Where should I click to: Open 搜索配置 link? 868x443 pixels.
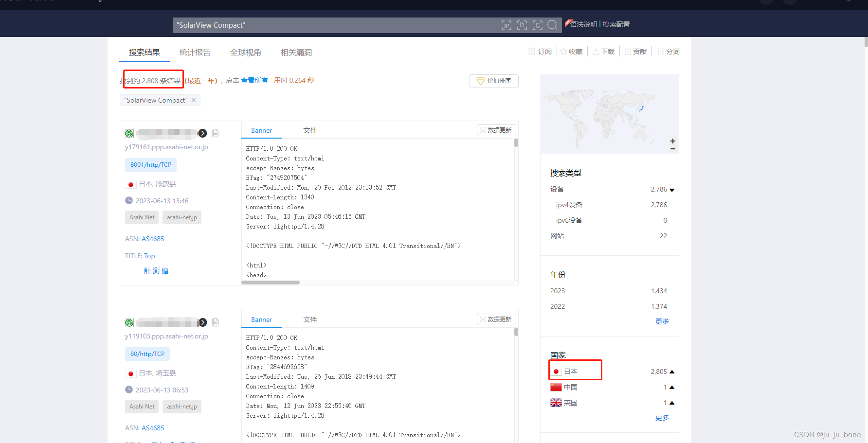click(616, 24)
